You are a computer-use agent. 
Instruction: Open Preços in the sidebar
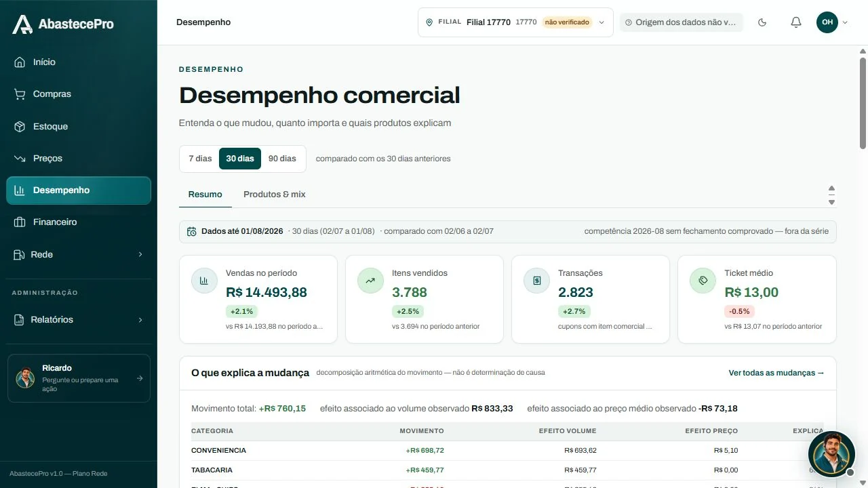tap(79, 159)
